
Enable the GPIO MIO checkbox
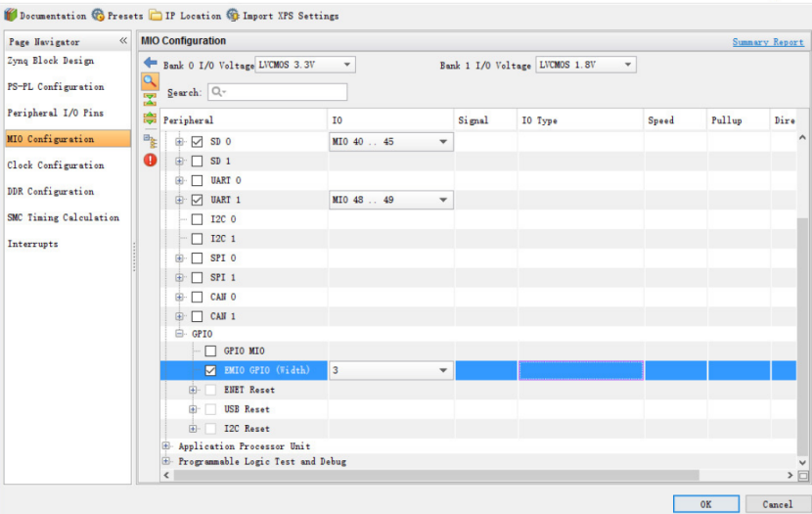[210, 350]
